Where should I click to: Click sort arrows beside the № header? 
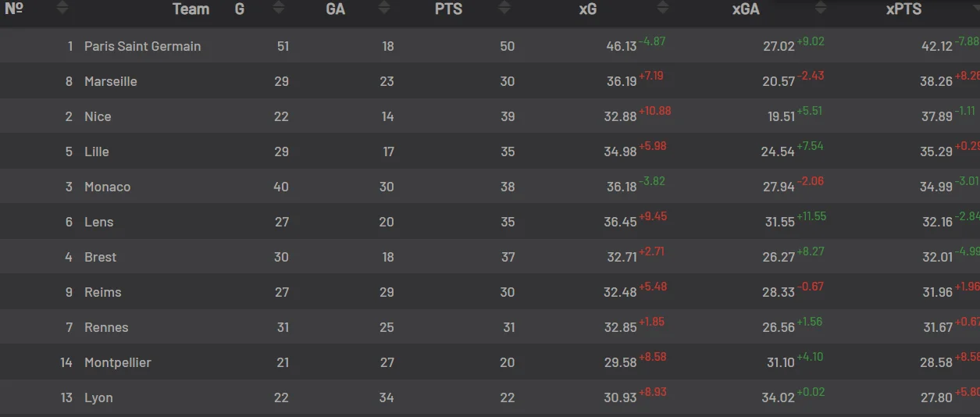[x=62, y=9]
